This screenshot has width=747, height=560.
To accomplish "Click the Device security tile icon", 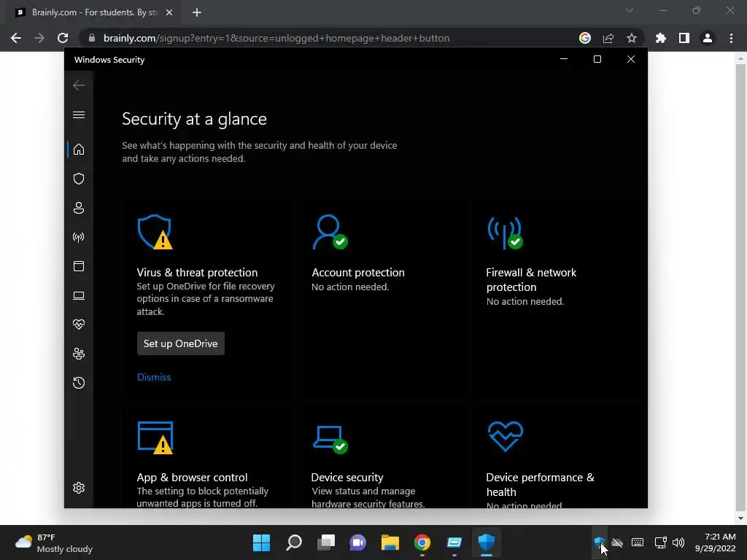I will [x=330, y=440].
